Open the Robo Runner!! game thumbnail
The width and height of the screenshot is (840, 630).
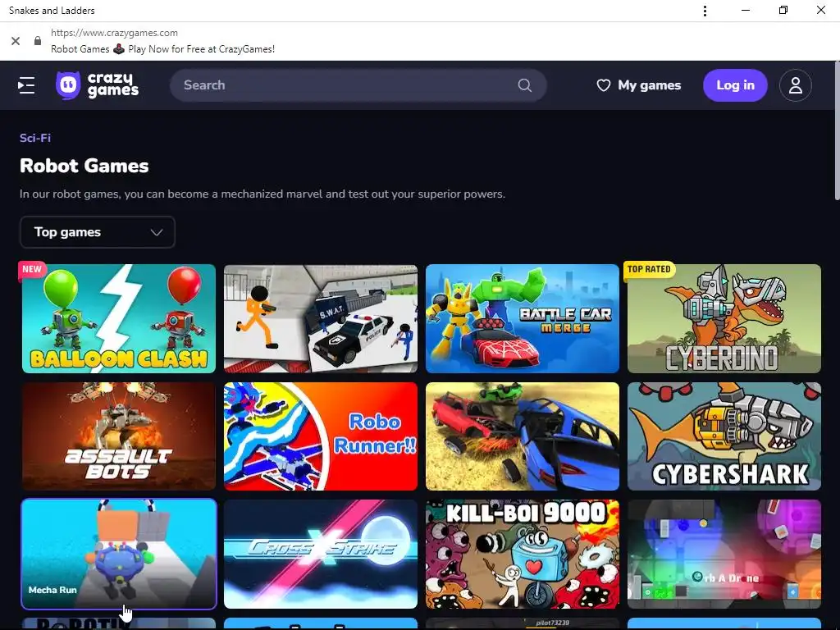coord(321,436)
